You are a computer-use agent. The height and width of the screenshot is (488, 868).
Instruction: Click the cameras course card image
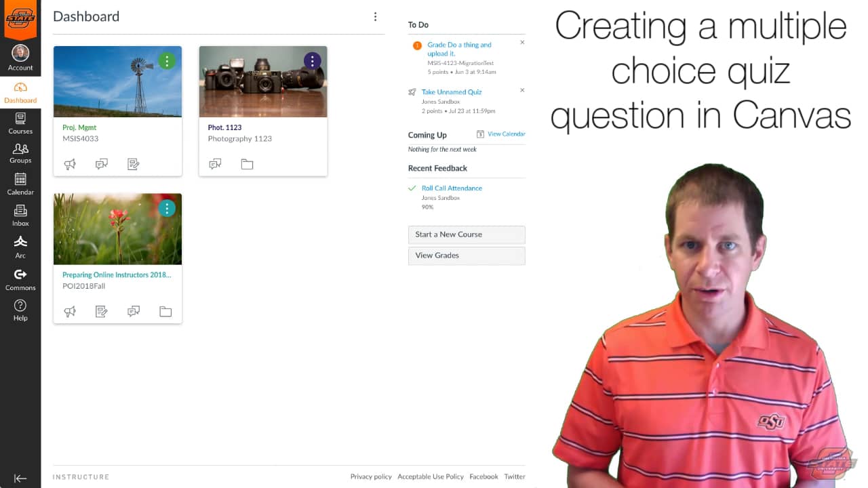click(263, 81)
